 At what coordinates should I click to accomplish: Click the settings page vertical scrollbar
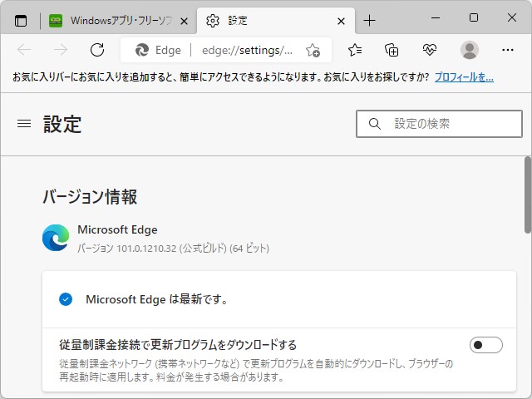pos(528,195)
